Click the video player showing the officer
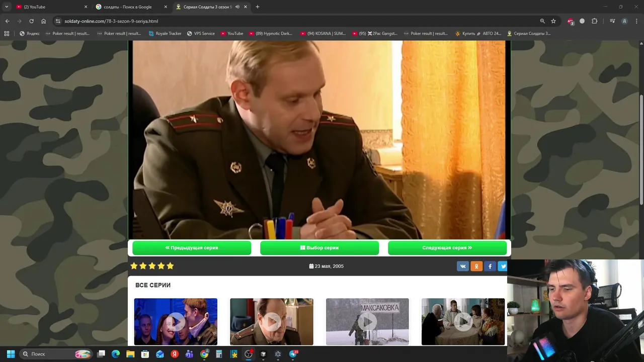The image size is (644, 362). 319,140
